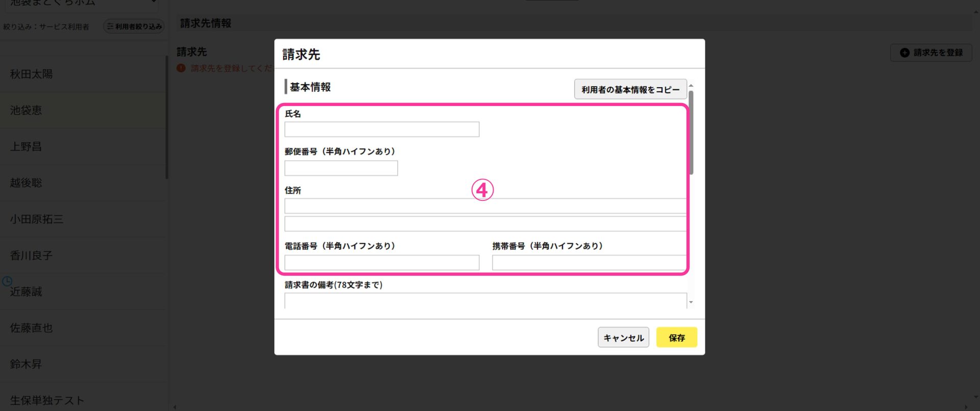Select user 佐藤直也 in the list
Screen dimensions: 980x411
click(x=83, y=328)
